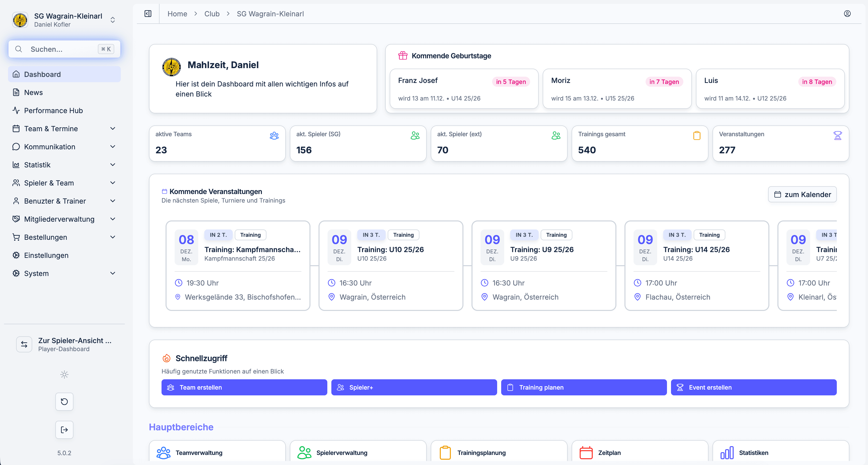This screenshot has height=465, width=868.
Task: Click Training planen button
Action: [584, 388]
